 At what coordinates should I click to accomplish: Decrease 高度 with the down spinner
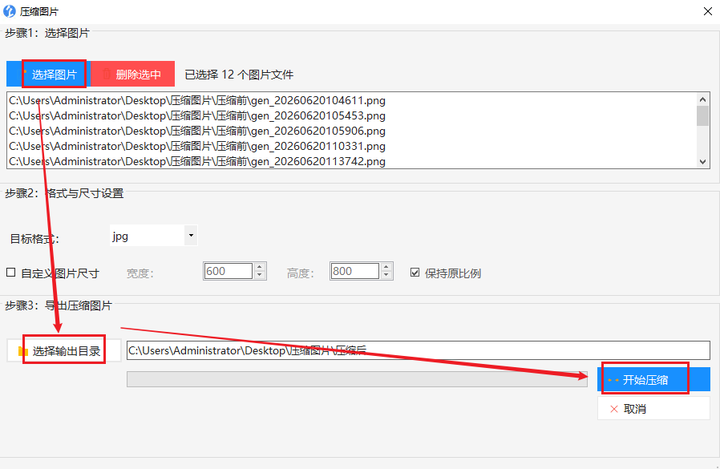(387, 275)
